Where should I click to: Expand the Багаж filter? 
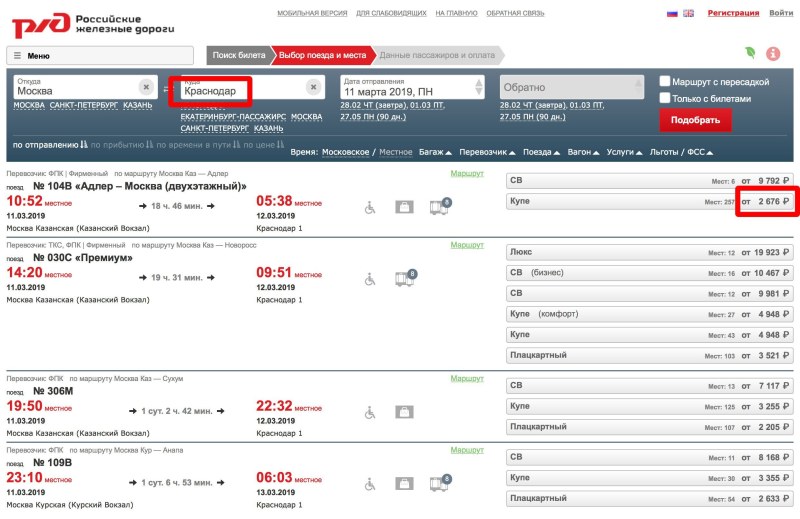click(x=434, y=152)
